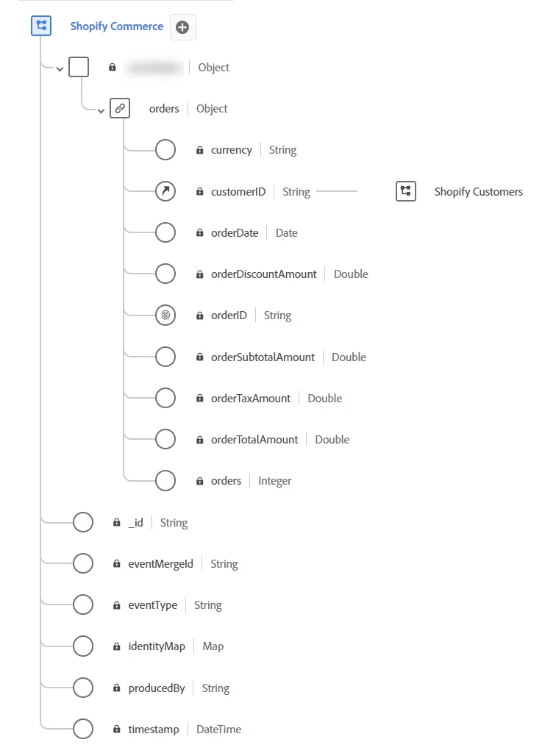The image size is (556, 756).
Task: Open the Shopify Commerce schema title
Action: (x=117, y=26)
